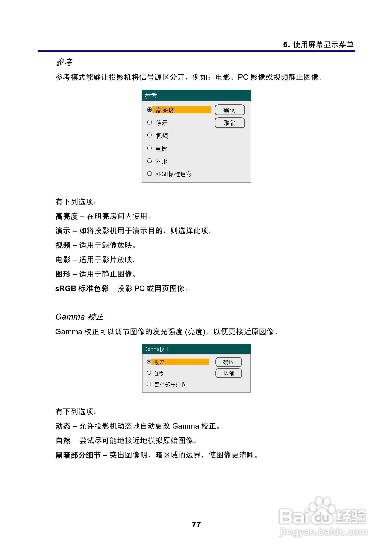Select 黑暗部分细节 radio option
The width and height of the screenshot is (392, 554).
point(149,384)
